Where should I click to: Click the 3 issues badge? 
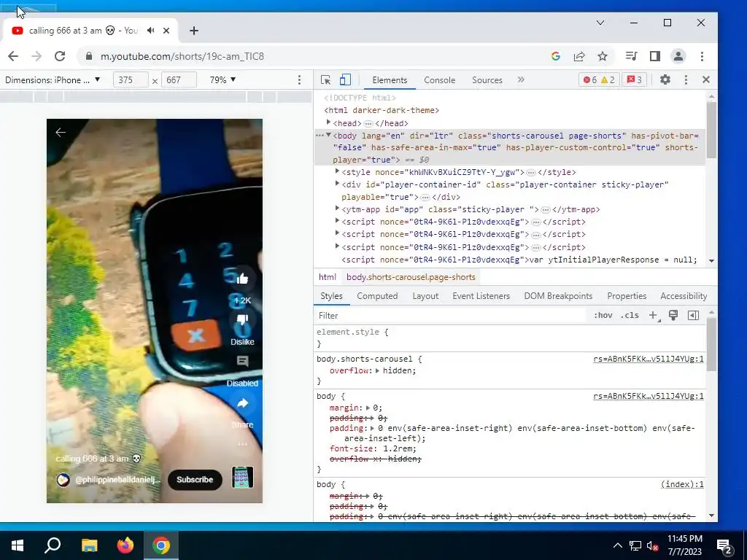634,79
